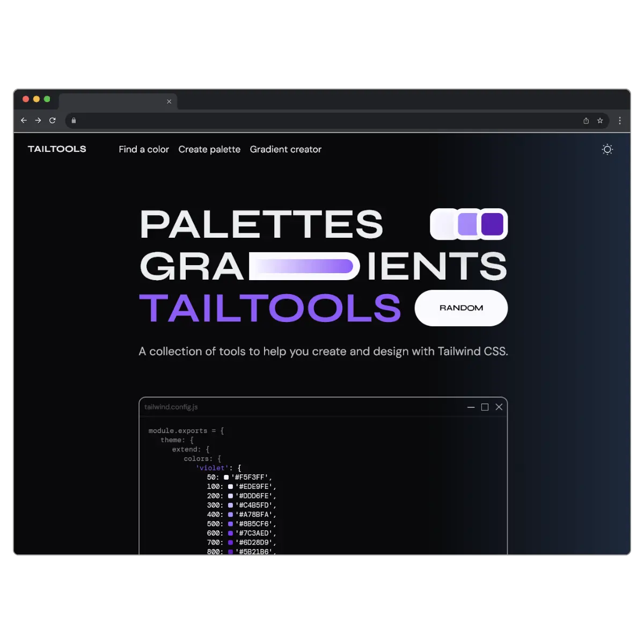Open the Create palette page
Screen dimensions: 644x644
(x=209, y=149)
